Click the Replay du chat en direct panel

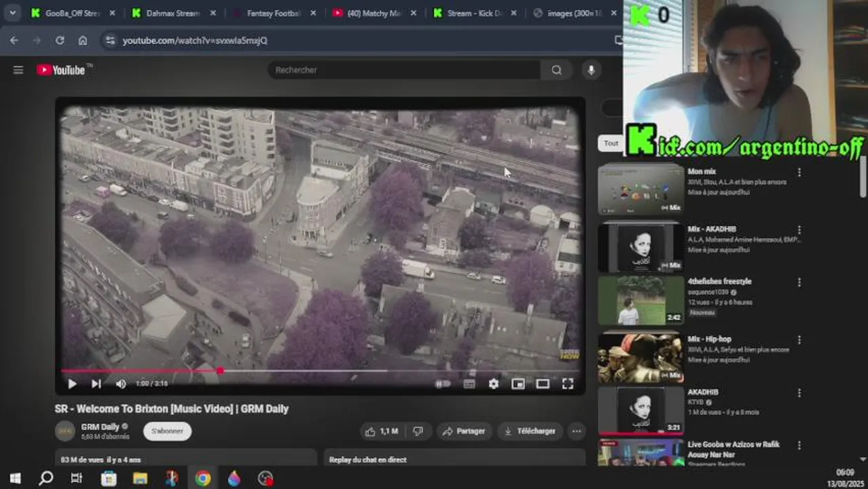click(454, 457)
